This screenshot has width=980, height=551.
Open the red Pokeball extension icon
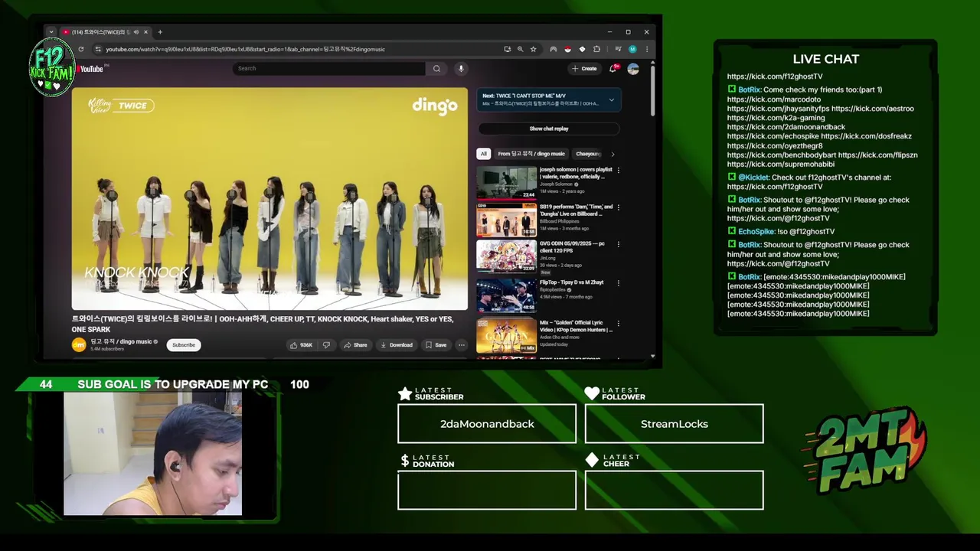coord(567,49)
